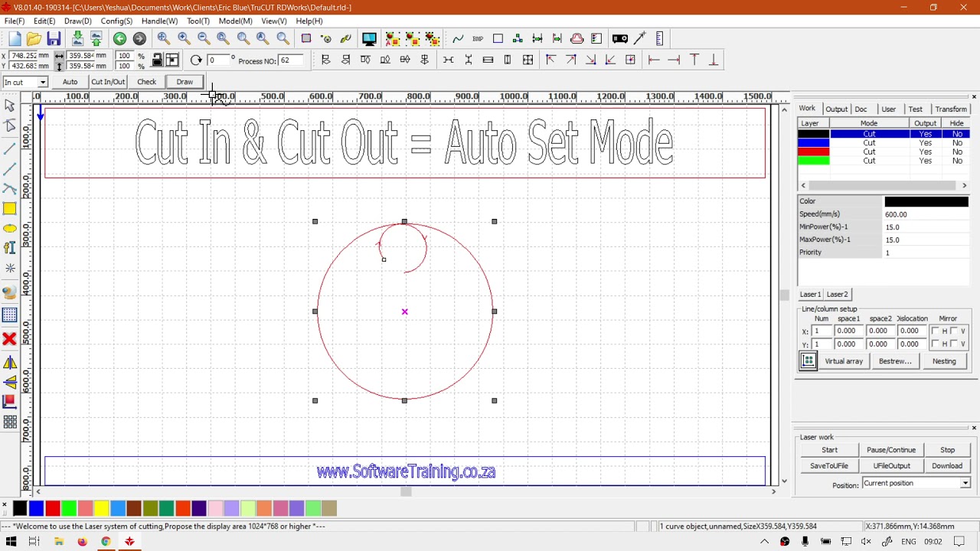This screenshot has width=980, height=551.
Task: Pick the red swatch in bottom color palette
Action: pos(53,508)
